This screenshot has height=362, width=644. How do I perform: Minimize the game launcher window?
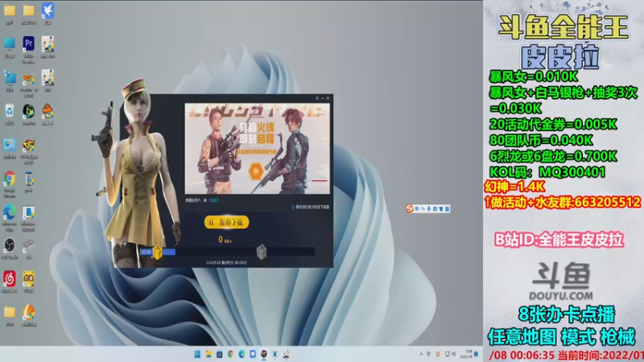(x=323, y=98)
